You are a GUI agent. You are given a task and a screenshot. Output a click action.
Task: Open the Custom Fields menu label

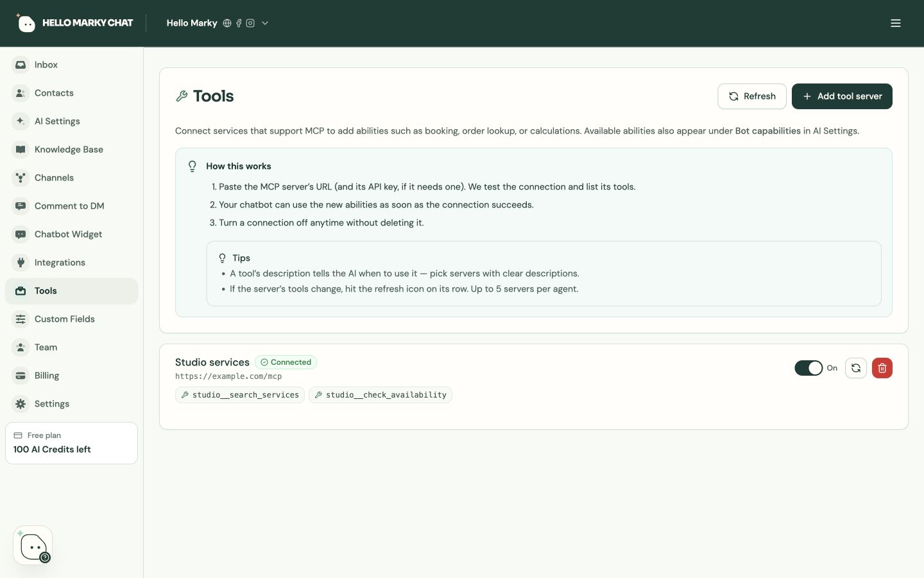pos(65,319)
